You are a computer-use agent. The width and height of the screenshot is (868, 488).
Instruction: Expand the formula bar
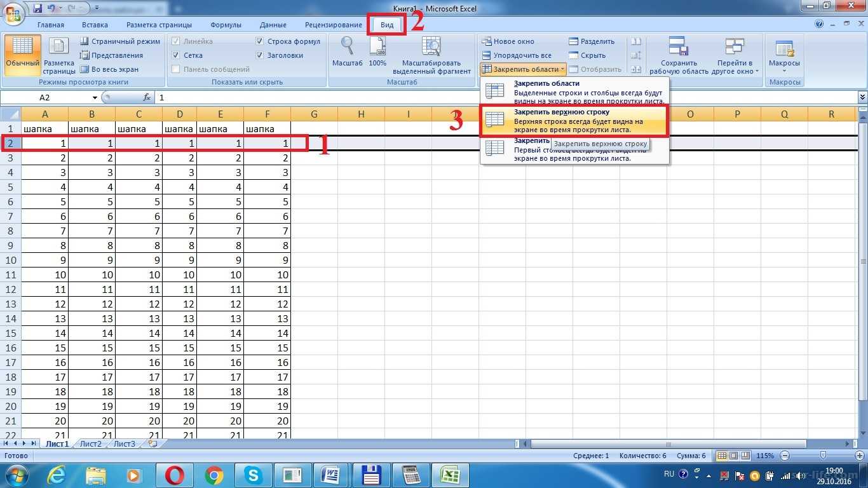point(862,97)
